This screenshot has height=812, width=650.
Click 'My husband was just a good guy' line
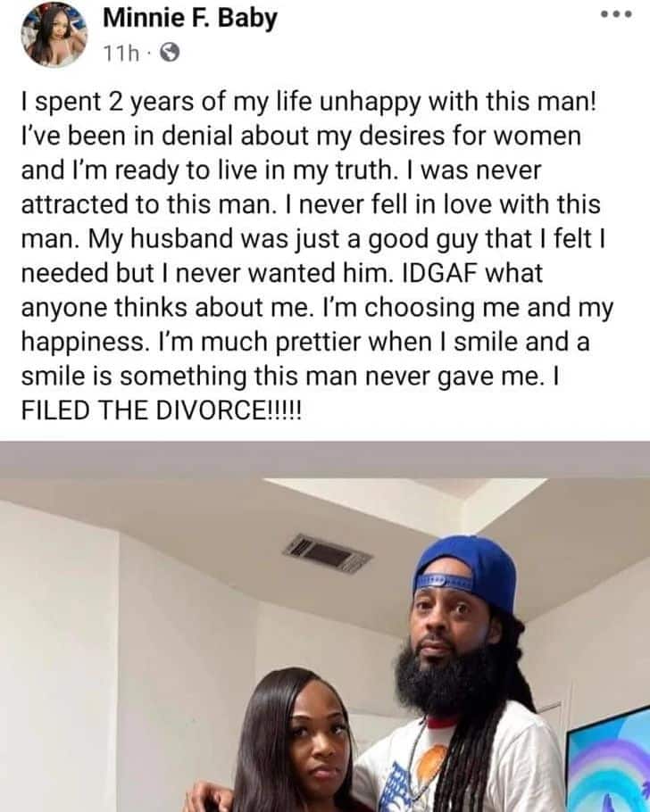click(313, 240)
